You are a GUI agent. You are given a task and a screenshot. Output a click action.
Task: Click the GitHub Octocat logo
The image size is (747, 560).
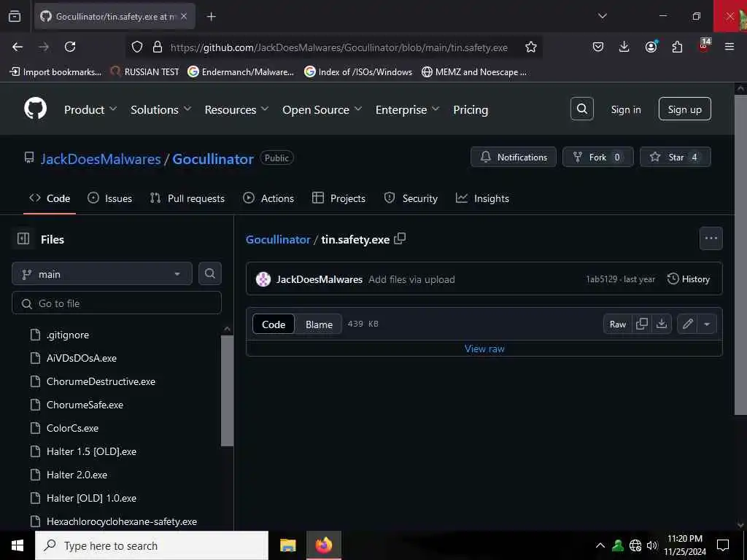35,109
